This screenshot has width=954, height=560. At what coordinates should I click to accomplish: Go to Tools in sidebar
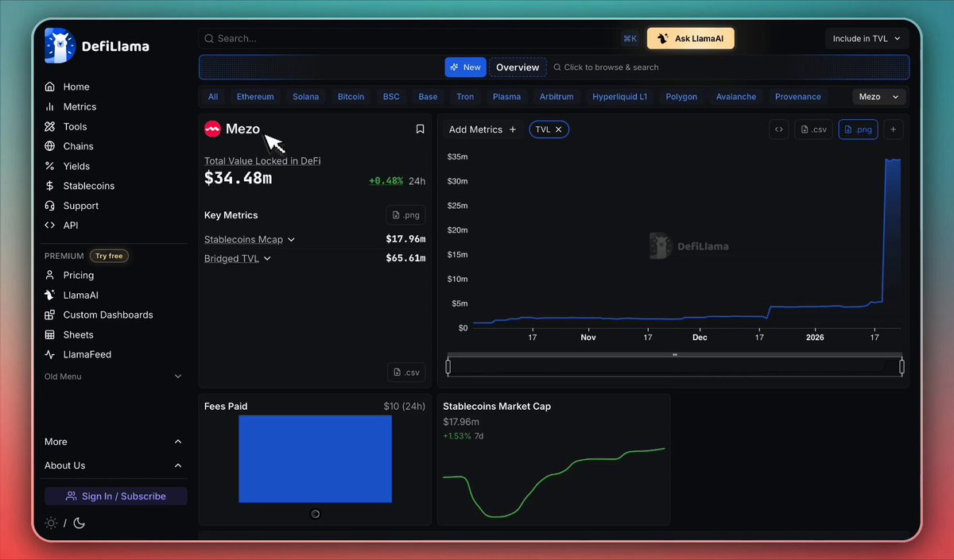click(x=75, y=126)
